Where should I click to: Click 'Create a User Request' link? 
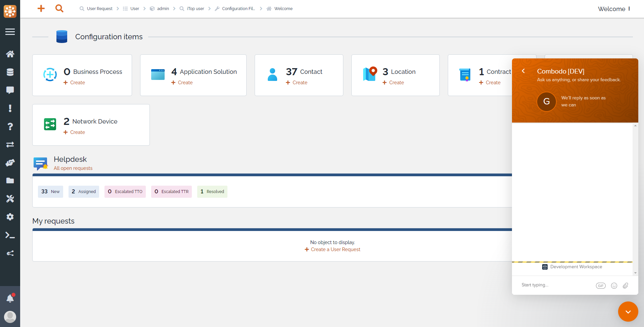[x=335, y=249]
